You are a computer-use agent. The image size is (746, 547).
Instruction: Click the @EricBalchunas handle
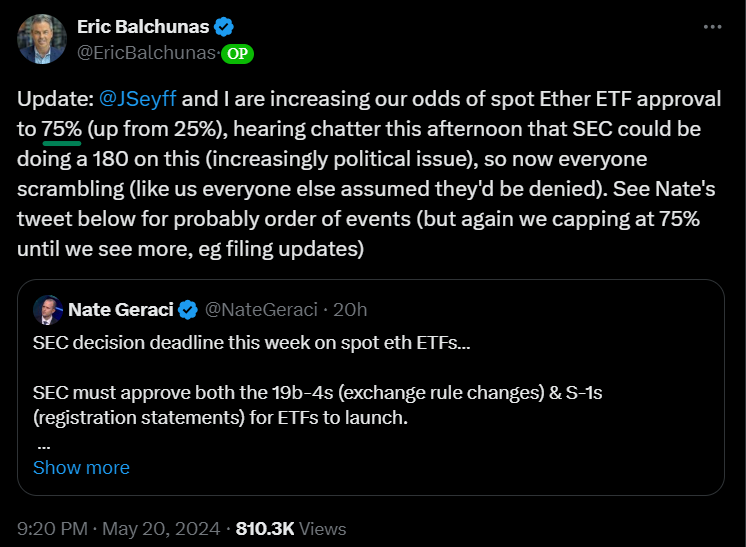click(x=147, y=53)
